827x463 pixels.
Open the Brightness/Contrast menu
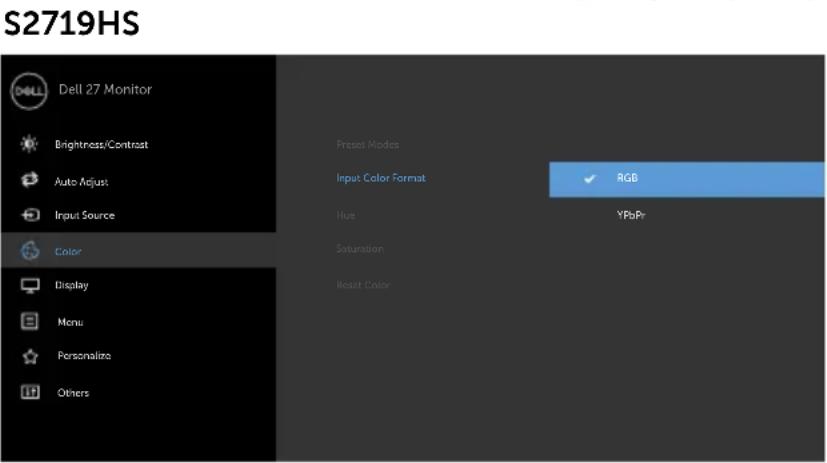[x=101, y=144]
